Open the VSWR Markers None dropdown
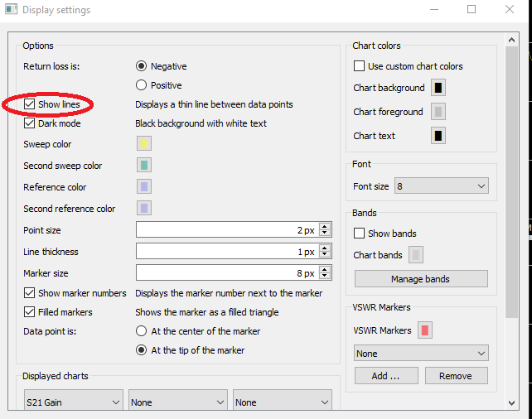The height and width of the screenshot is (419, 532). 421,354
